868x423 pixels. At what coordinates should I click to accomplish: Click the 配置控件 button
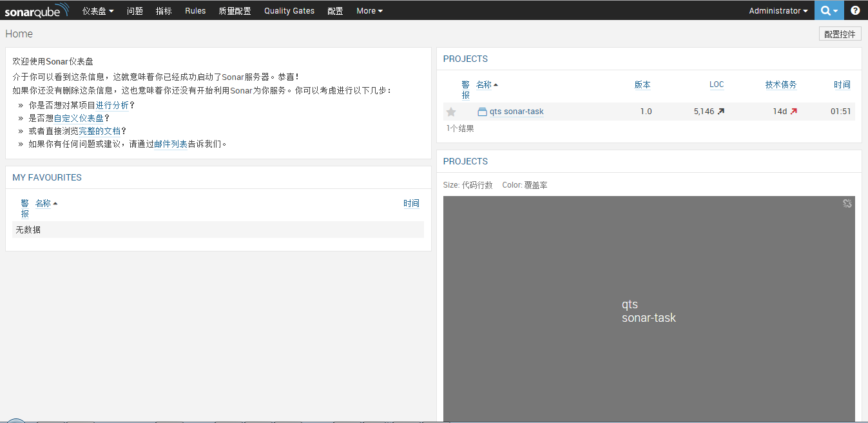tap(840, 34)
